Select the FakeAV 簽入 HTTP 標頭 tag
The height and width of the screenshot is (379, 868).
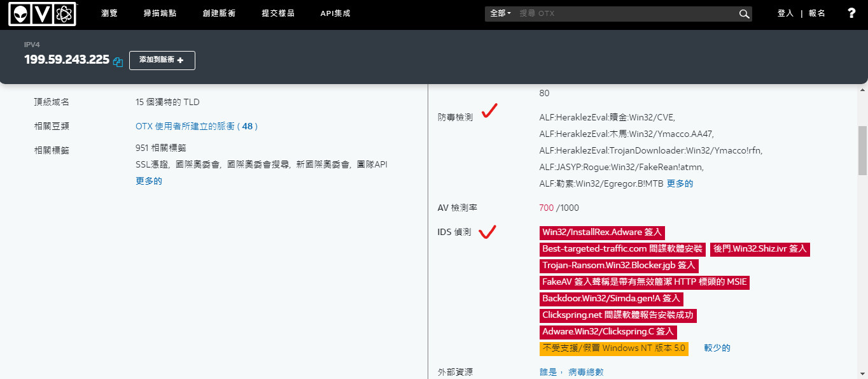coord(645,282)
